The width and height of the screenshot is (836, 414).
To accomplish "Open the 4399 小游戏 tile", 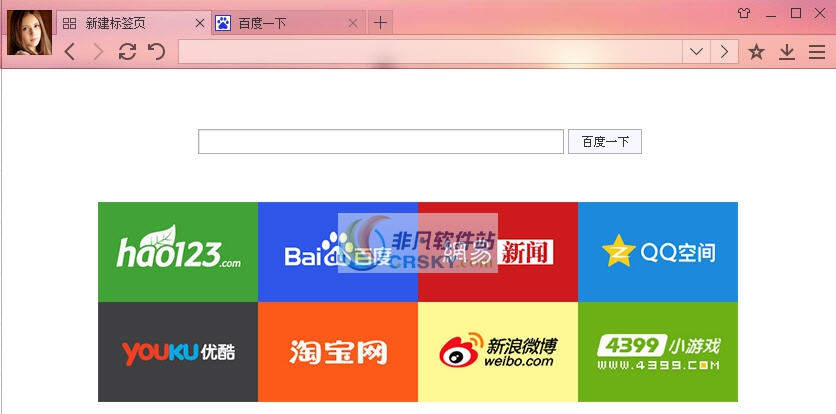I will (658, 352).
